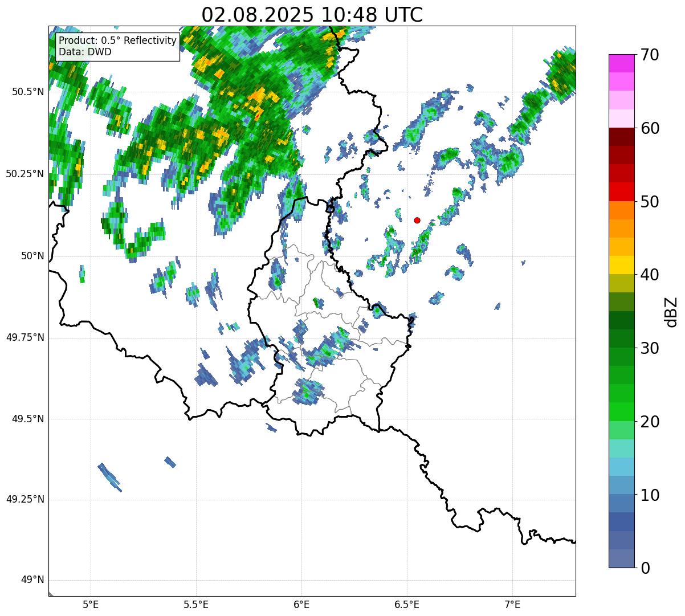Click the 49.5°N latitude label

(28, 419)
